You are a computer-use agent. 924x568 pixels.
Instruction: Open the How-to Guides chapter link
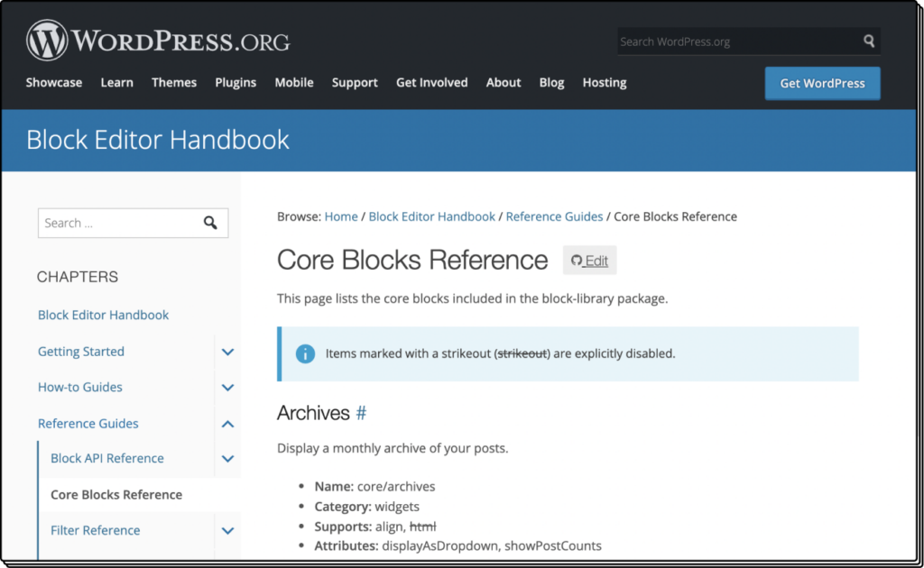(x=80, y=388)
